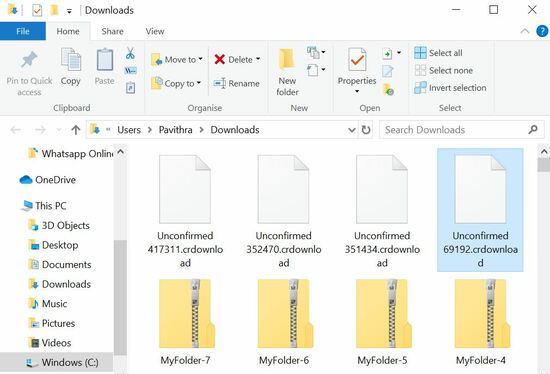Click the Rename button

coord(237,84)
